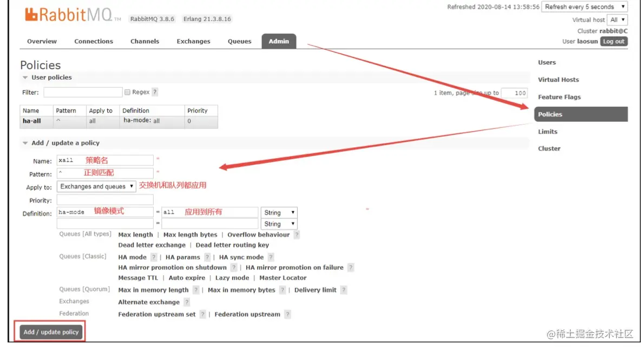644x350 pixels.
Task: Click the Max length bytes link
Action: [x=190, y=235]
